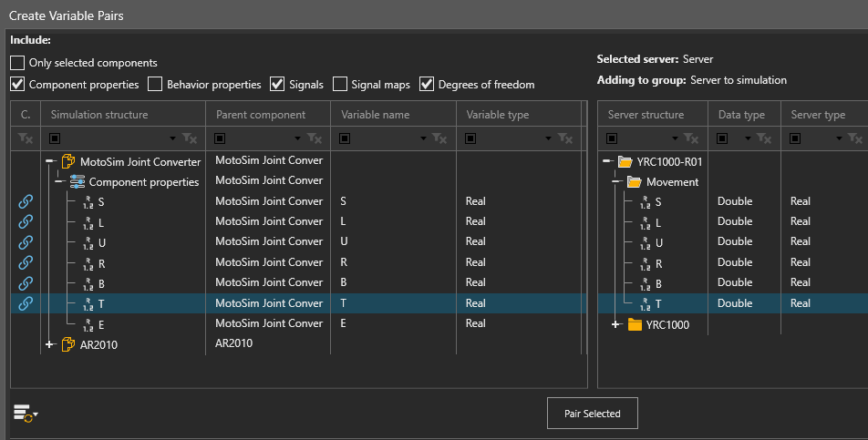Open Data type filter dropdown arrow
Image resolution: width=868 pixels, height=440 pixels.
(x=748, y=138)
